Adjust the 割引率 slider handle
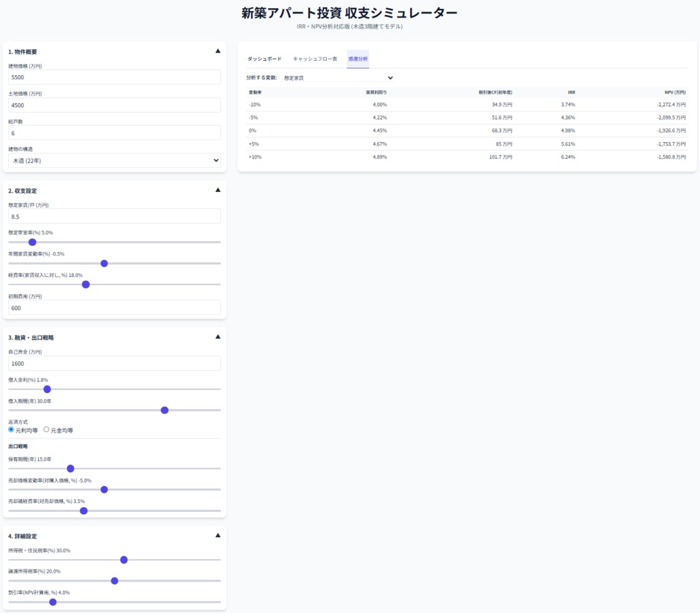This screenshot has width=700, height=613. 53,602
